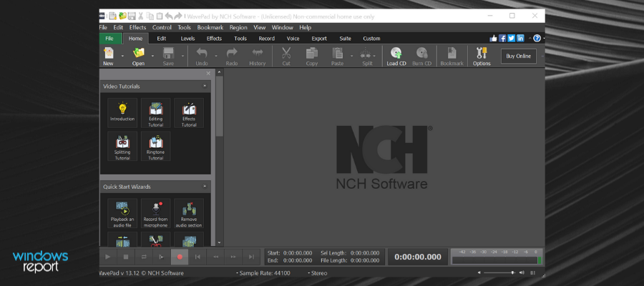The height and width of the screenshot is (286, 644).
Task: Open the Region menu
Action: click(238, 27)
